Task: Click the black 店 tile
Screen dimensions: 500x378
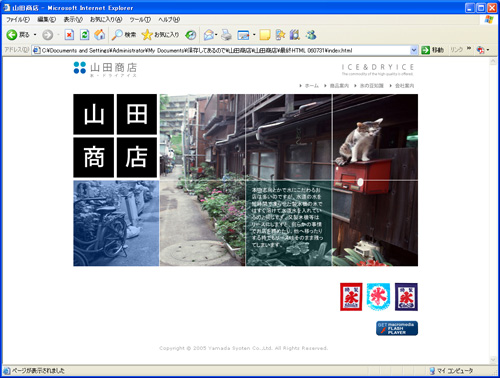Action: coord(137,157)
